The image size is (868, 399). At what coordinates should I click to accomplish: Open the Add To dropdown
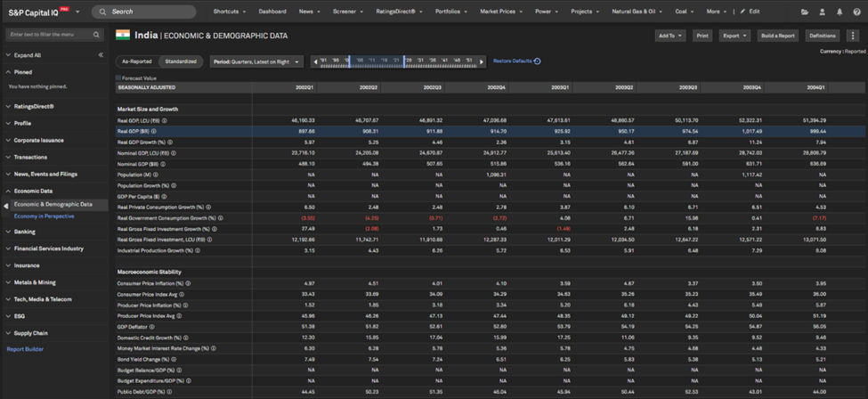pos(670,36)
